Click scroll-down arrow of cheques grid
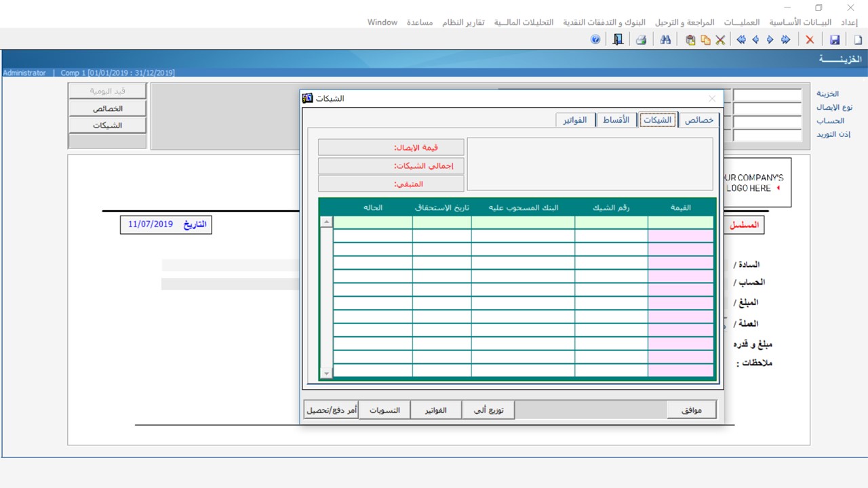Screen dimensions: 868x488 (326, 372)
